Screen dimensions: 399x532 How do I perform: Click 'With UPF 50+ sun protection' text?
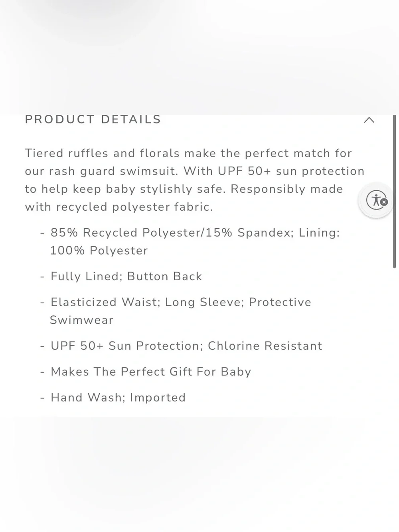coord(274,171)
